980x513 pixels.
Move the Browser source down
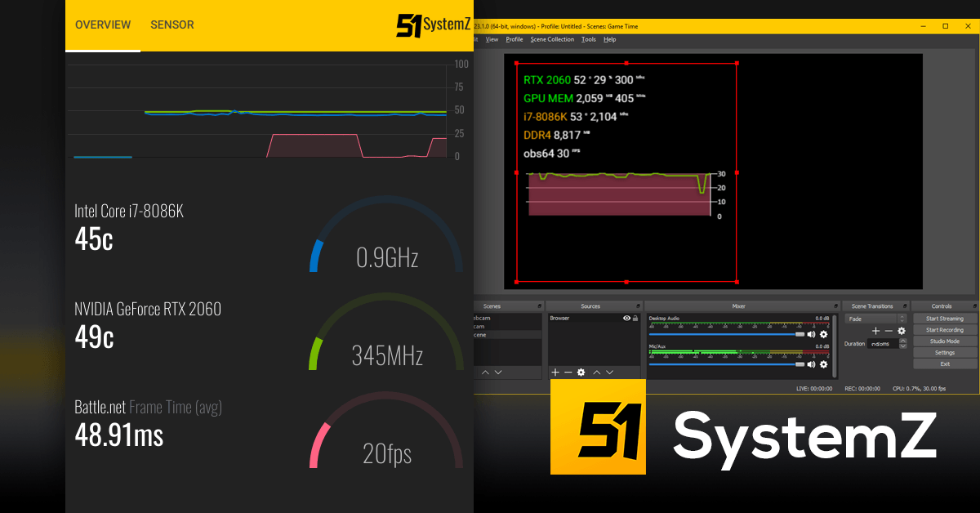(x=609, y=372)
